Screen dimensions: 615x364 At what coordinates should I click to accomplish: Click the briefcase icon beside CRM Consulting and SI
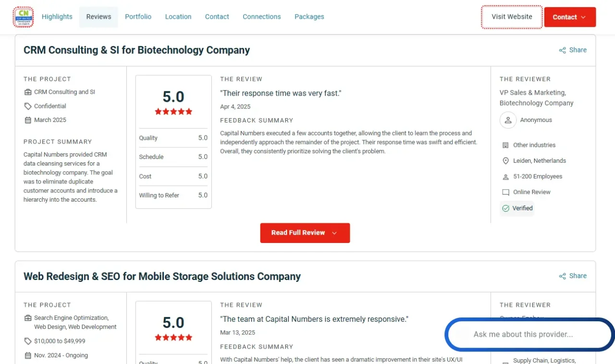tap(28, 92)
